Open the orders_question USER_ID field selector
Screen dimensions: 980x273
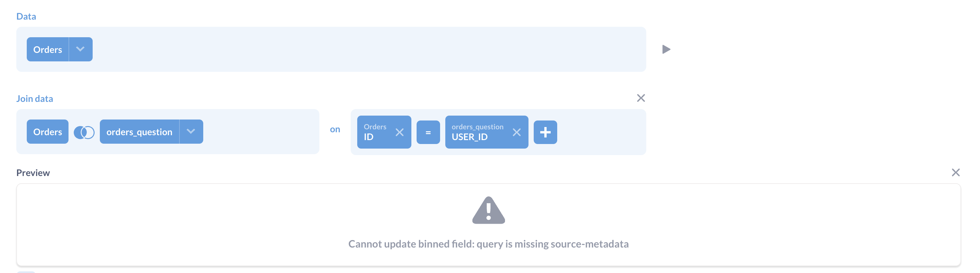[x=478, y=132]
